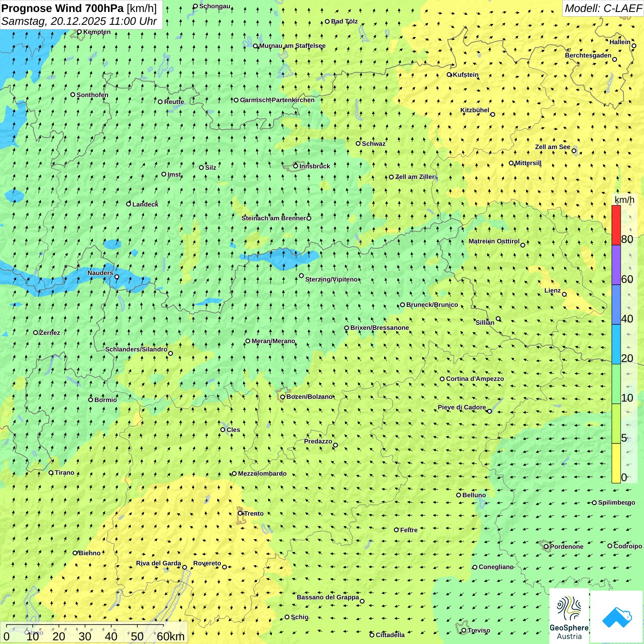The width and height of the screenshot is (644, 644).
Task: Click the Feltre city marker
Action: click(x=397, y=530)
